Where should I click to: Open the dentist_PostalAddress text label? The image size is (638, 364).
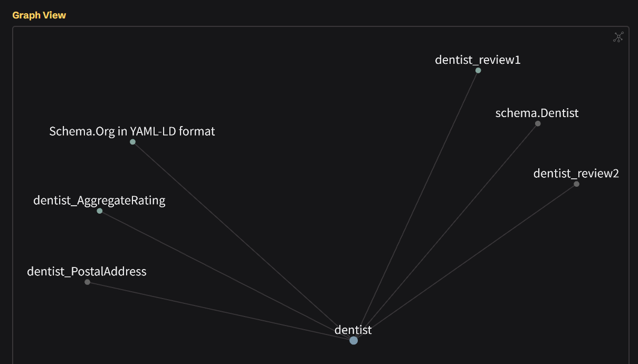[87, 272]
